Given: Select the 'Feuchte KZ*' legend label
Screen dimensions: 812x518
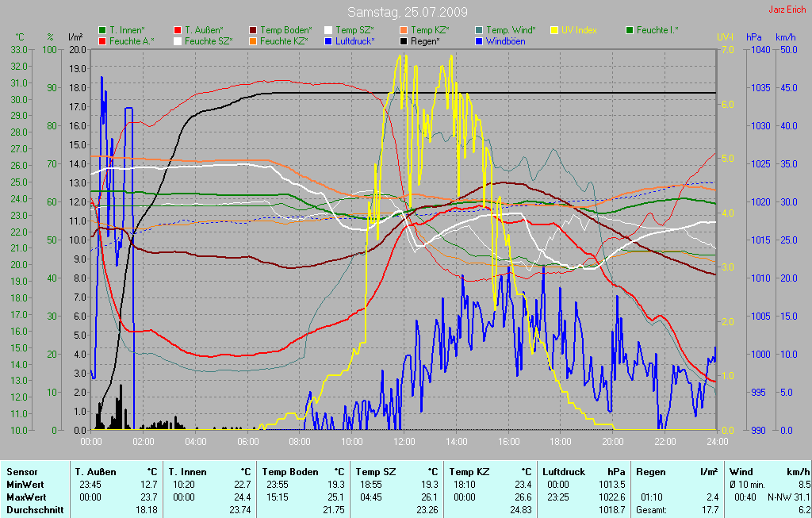Looking at the screenshot, I should tap(285, 41).
